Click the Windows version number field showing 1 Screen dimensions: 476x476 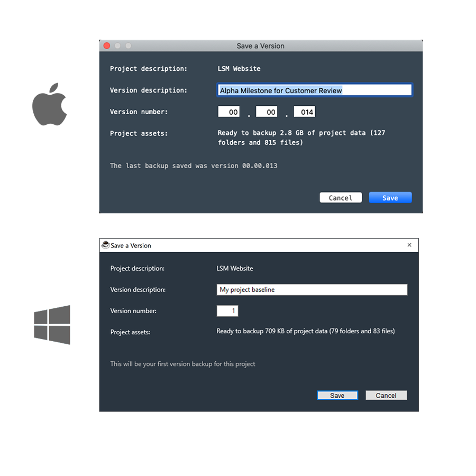(x=227, y=311)
